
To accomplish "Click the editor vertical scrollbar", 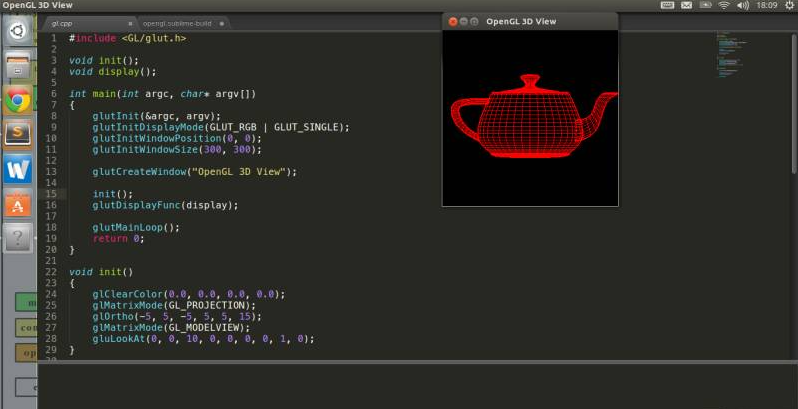I will 794,102.
